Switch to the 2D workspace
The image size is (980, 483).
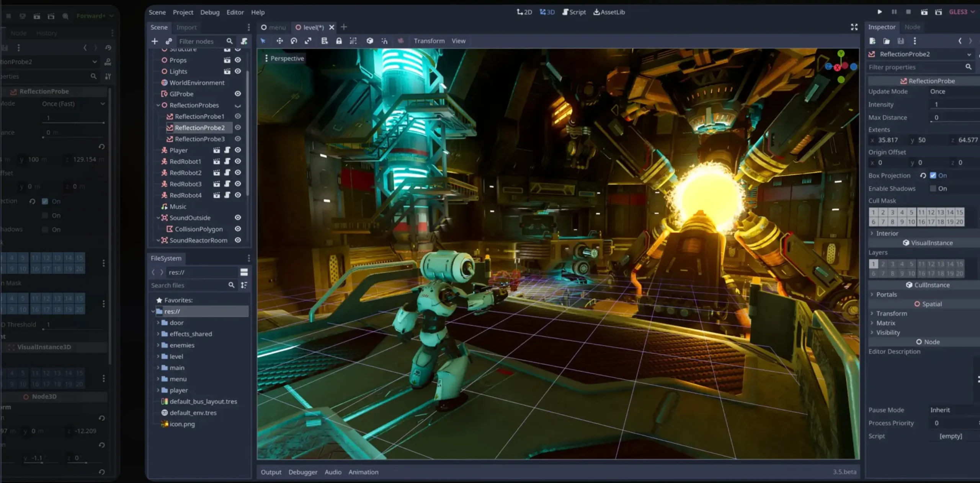524,12
